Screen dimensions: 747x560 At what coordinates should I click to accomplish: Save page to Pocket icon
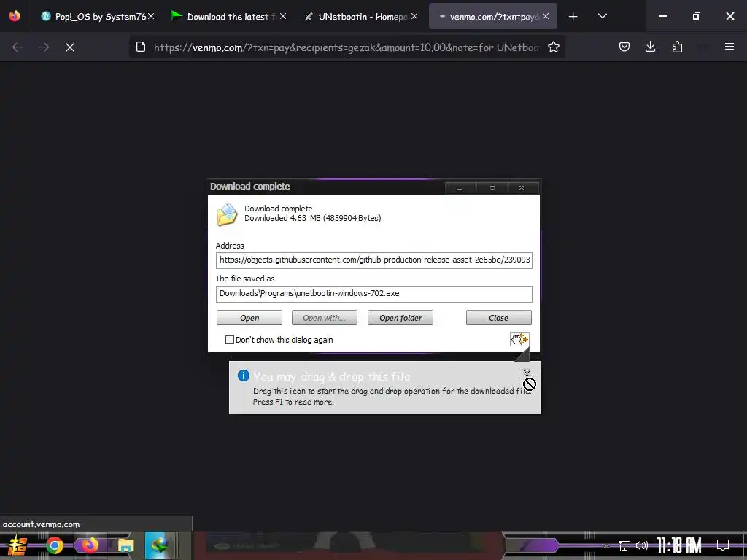tap(624, 47)
